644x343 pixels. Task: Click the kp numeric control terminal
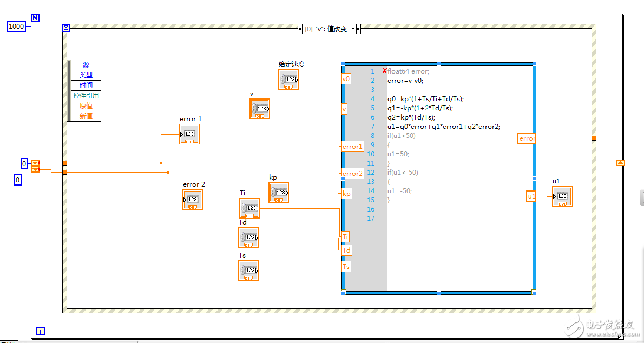coord(279,193)
